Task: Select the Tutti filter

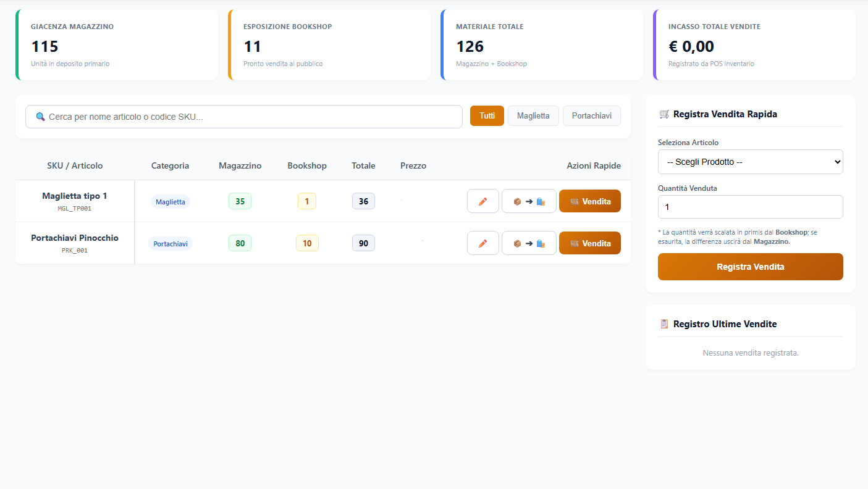Action: pos(487,116)
